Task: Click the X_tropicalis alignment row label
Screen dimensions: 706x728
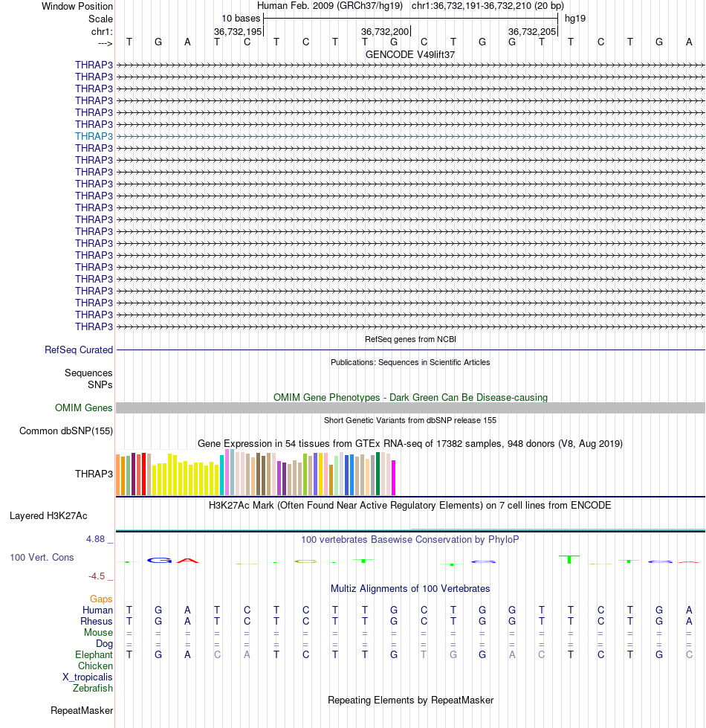Action: click(88, 677)
